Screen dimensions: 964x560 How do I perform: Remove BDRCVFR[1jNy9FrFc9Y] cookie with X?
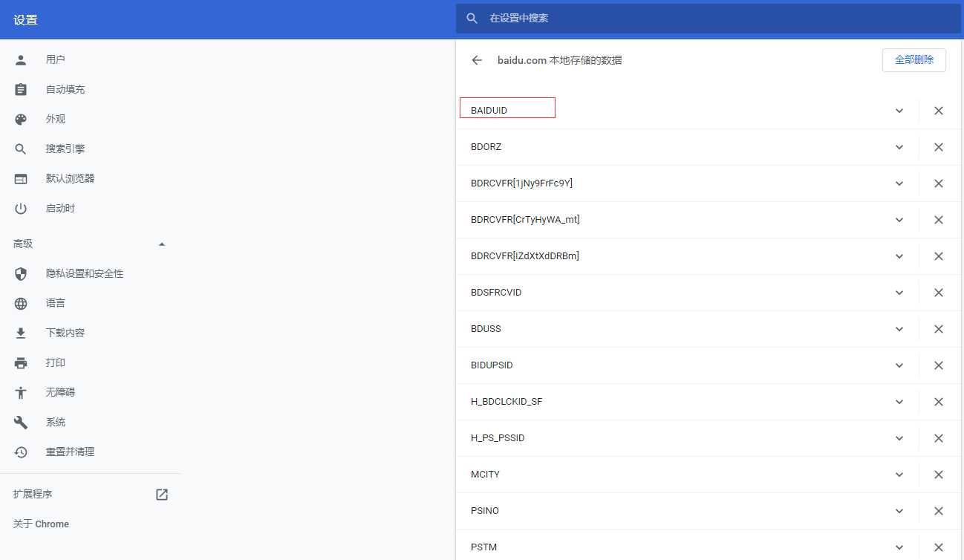(939, 183)
